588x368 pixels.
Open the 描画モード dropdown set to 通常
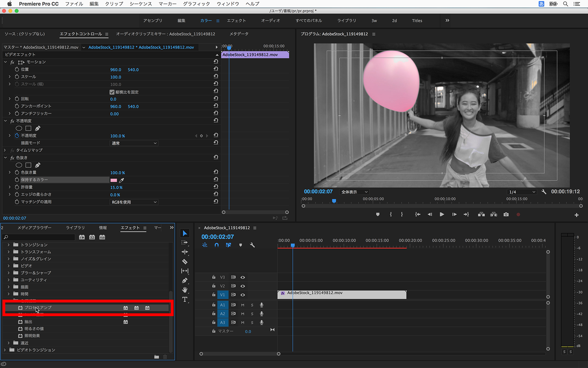pos(134,143)
